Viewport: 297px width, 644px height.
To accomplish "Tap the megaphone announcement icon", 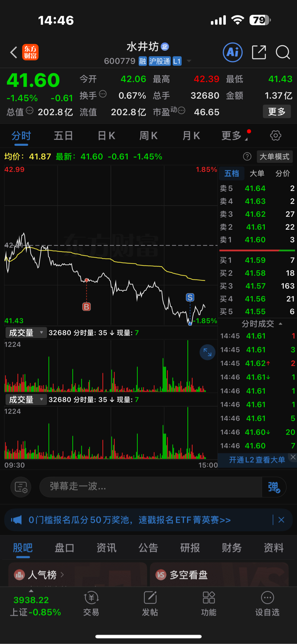I will pyautogui.click(x=16, y=520).
